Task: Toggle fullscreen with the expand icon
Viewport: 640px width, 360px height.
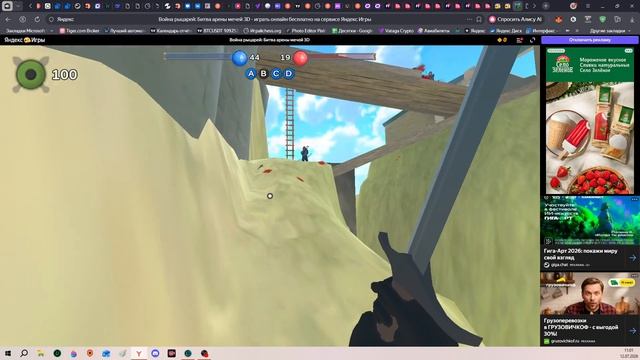Action: [532, 40]
